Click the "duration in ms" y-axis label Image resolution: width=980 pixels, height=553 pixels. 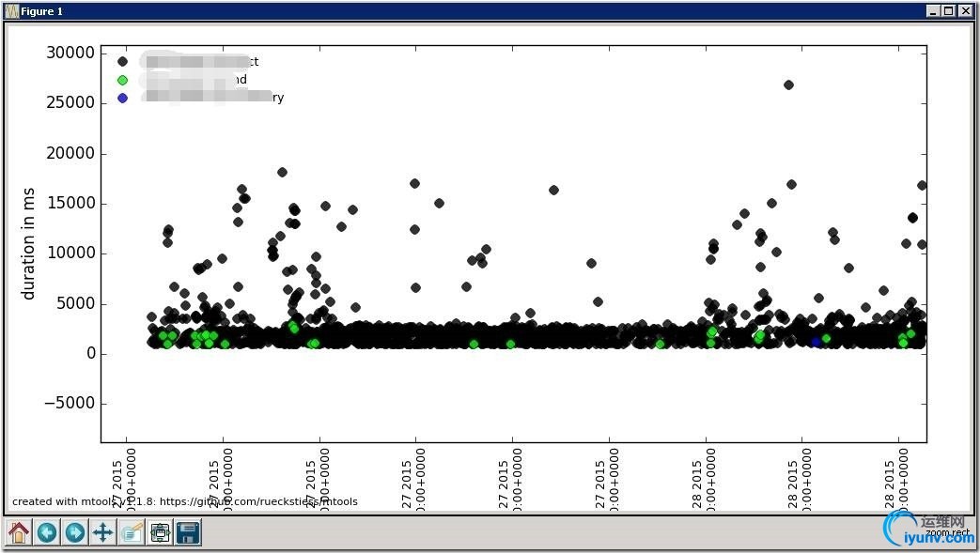(x=28, y=241)
